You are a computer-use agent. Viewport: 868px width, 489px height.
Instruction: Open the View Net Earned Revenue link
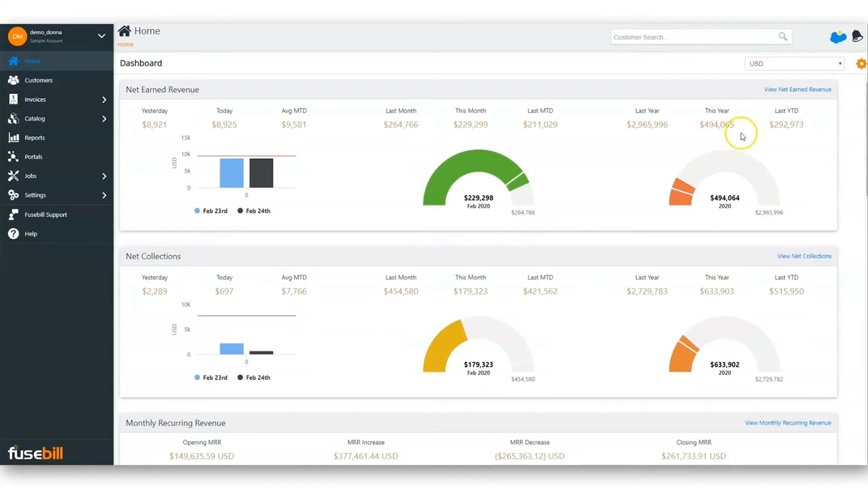point(797,89)
